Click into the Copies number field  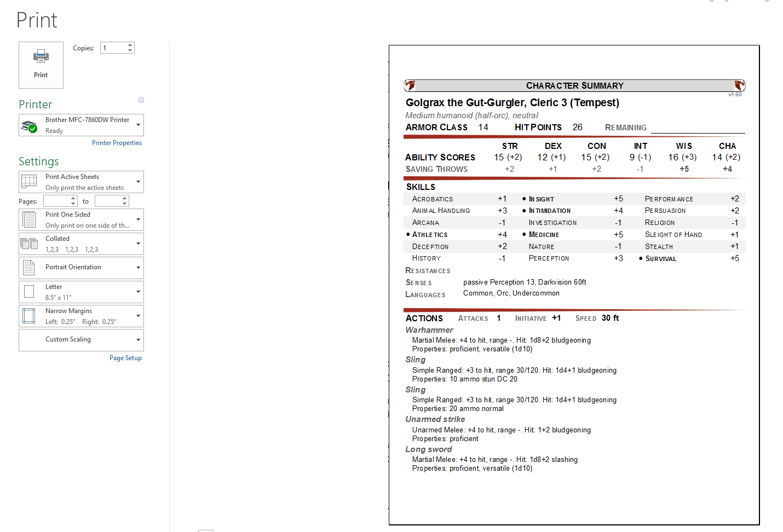pyautogui.click(x=113, y=48)
